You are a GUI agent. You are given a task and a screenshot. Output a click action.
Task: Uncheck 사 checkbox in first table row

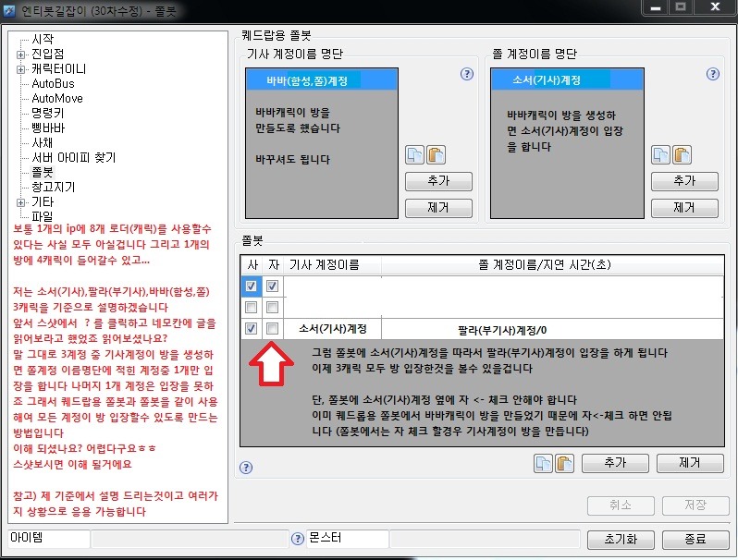(x=251, y=286)
